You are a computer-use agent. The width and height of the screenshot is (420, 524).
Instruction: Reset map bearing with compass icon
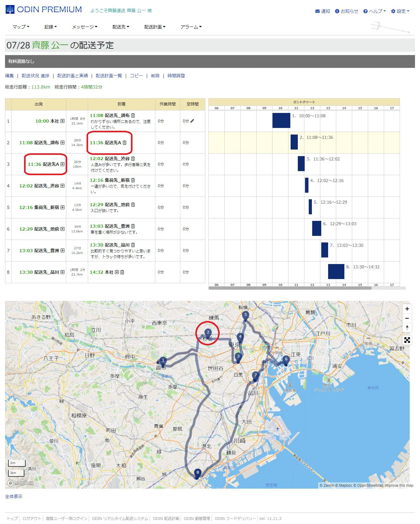[x=407, y=328]
